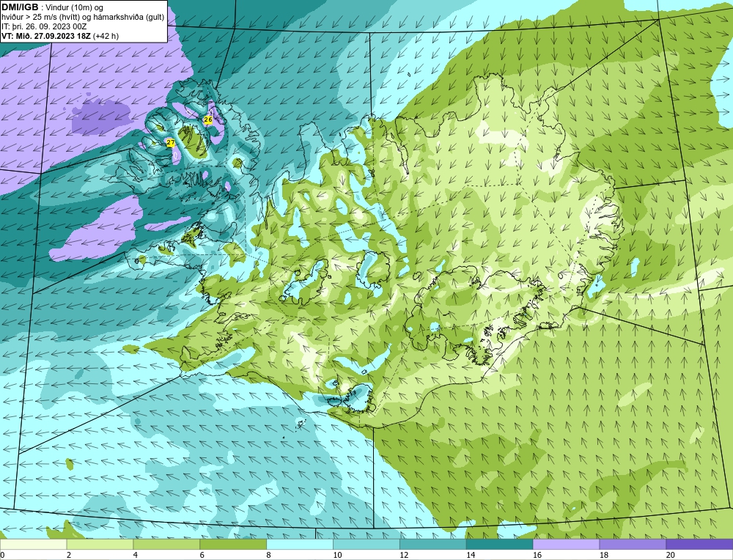The image size is (733, 560).
Task: Select the 16–18 m/s light purple legend swatch
Action: coord(566,544)
